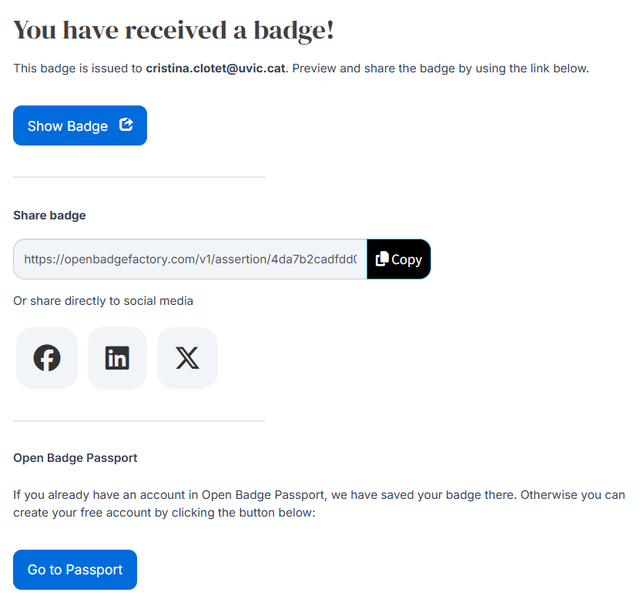Viewport: 643px width, 599px height.
Task: Select the cristina.clotet@uvic.cat email text
Action: [215, 68]
